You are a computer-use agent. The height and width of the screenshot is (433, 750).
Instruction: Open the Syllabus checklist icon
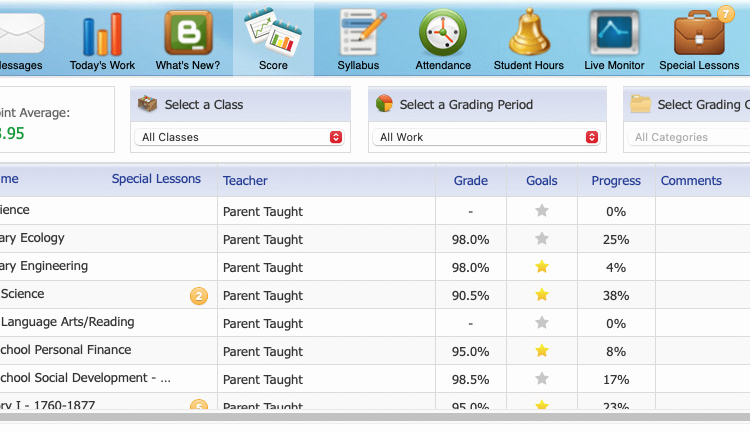coord(358,35)
